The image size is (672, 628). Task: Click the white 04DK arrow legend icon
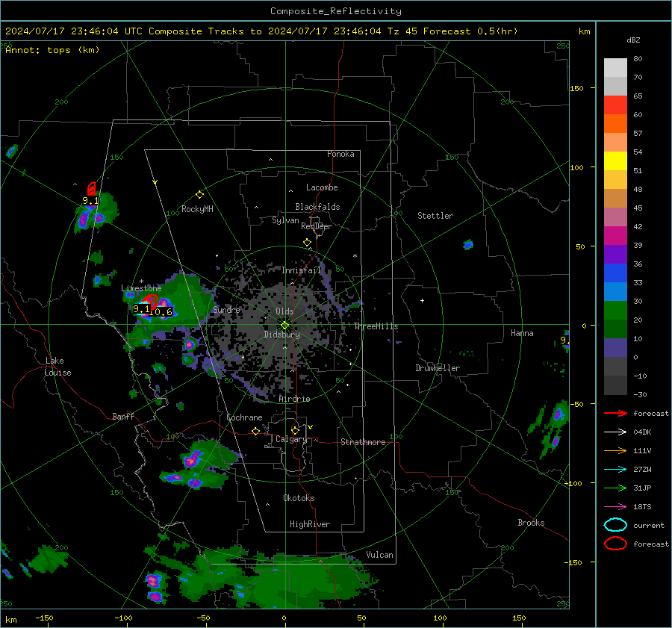tap(615, 432)
